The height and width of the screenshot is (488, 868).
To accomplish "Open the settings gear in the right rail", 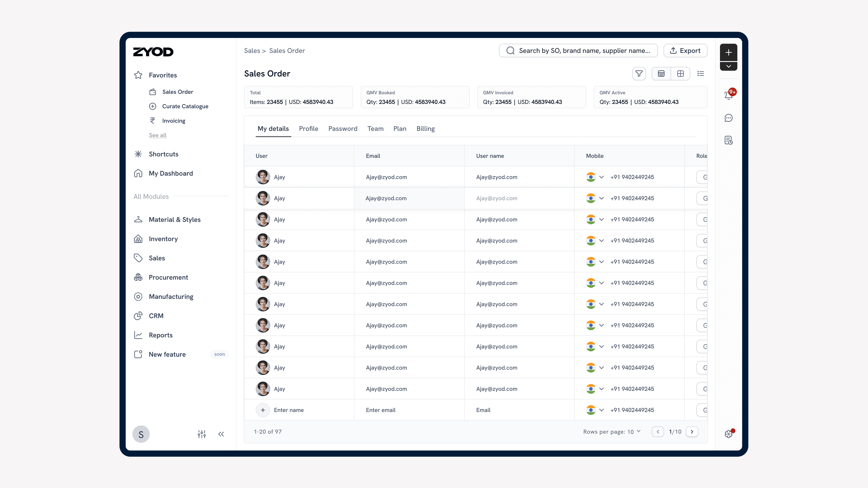I will click(729, 434).
